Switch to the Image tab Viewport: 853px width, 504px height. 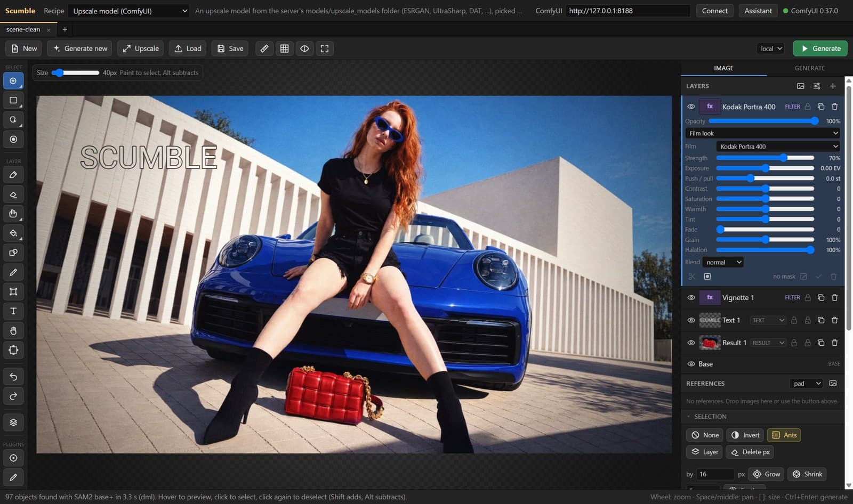723,68
